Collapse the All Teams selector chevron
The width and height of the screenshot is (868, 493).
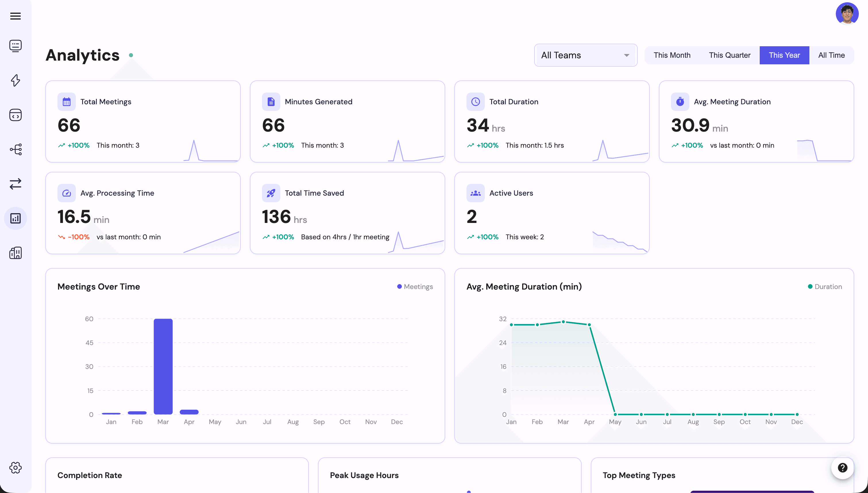click(x=626, y=55)
